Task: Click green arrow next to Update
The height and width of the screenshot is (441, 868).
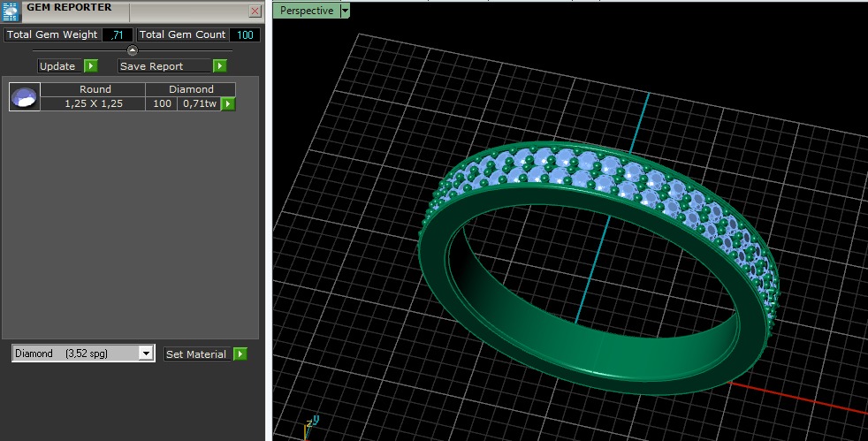Action: point(91,66)
